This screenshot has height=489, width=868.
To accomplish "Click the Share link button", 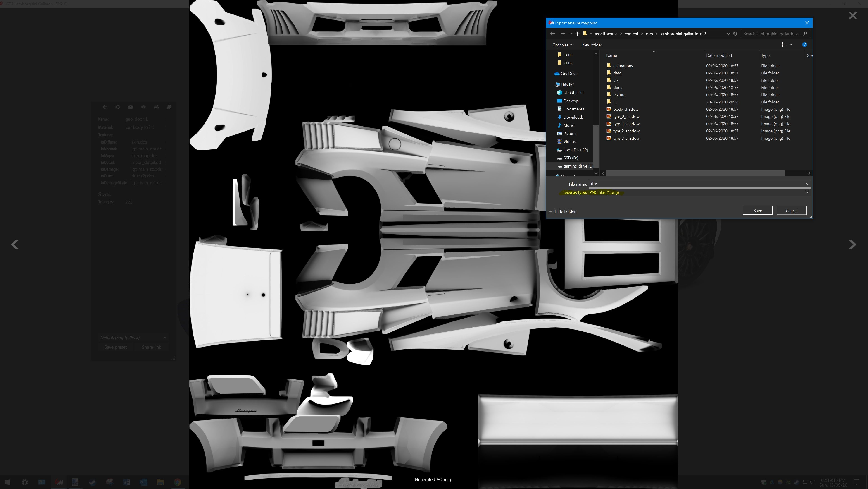I will (151, 347).
